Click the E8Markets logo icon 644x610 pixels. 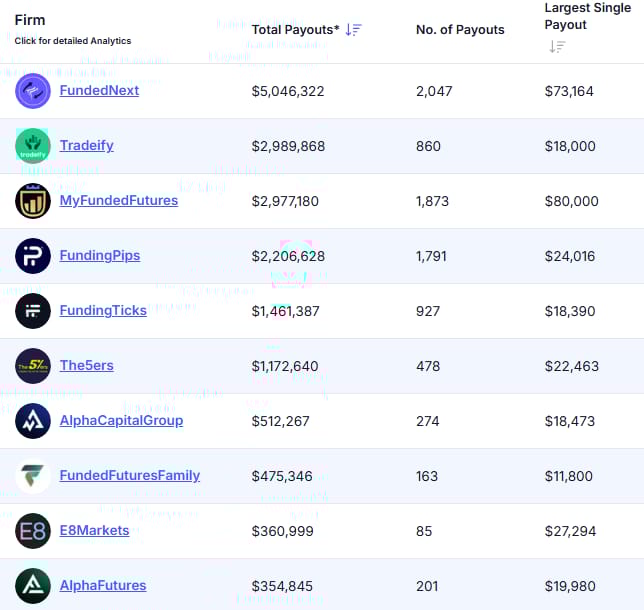tap(33, 531)
